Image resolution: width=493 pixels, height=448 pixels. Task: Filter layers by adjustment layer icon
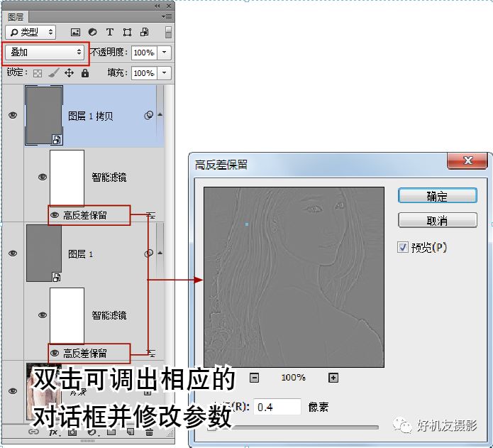tap(92, 32)
